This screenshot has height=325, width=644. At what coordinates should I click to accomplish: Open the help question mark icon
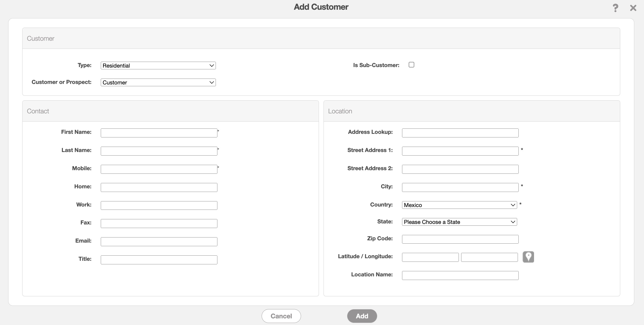[615, 8]
